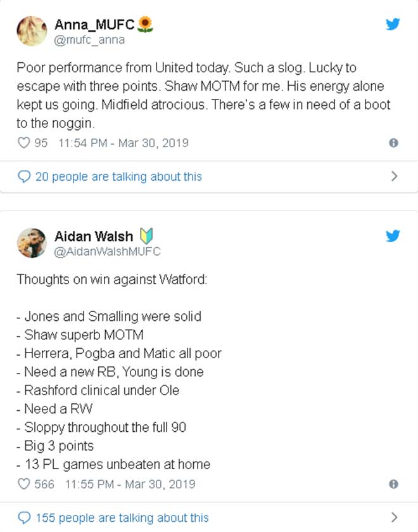Like Anna_MUFC's tweet with the heart icon
This screenshot has height=532, width=418.
[23, 143]
